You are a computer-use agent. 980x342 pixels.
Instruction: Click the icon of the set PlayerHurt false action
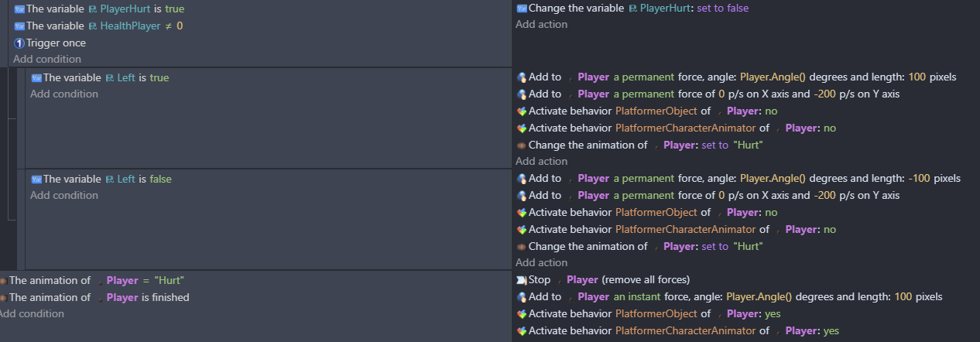522,9
